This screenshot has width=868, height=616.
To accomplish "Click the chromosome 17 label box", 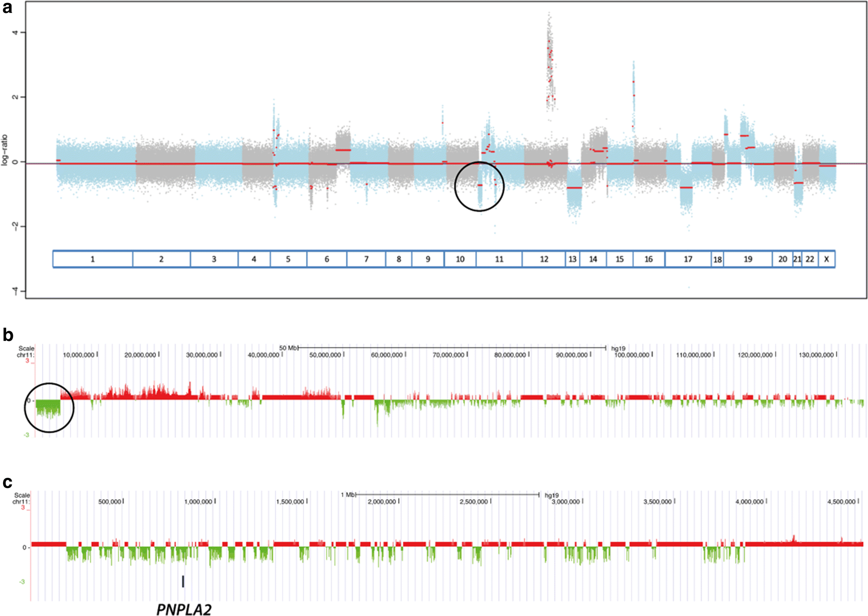I will pyautogui.click(x=688, y=259).
